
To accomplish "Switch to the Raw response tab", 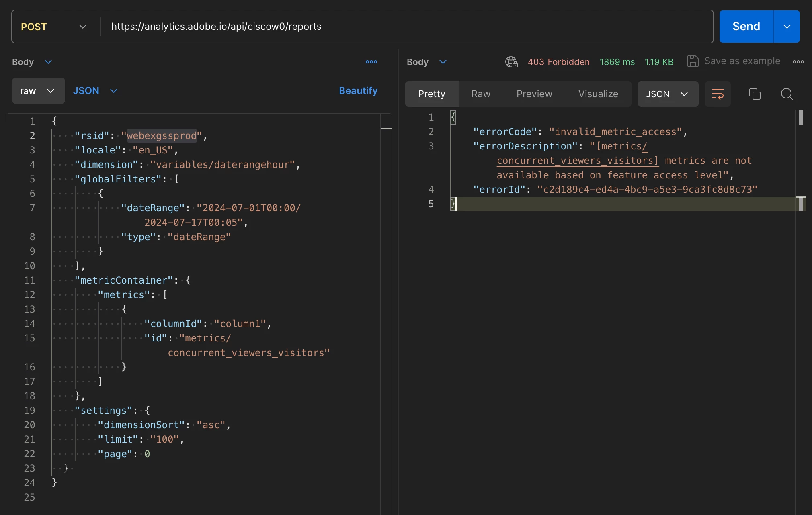I will (x=481, y=94).
